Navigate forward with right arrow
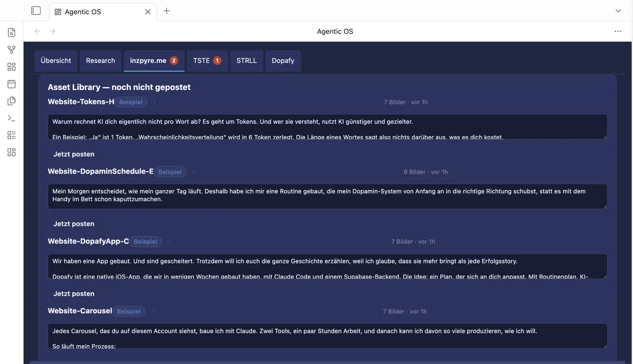The image size is (633, 364). pyautogui.click(x=53, y=31)
